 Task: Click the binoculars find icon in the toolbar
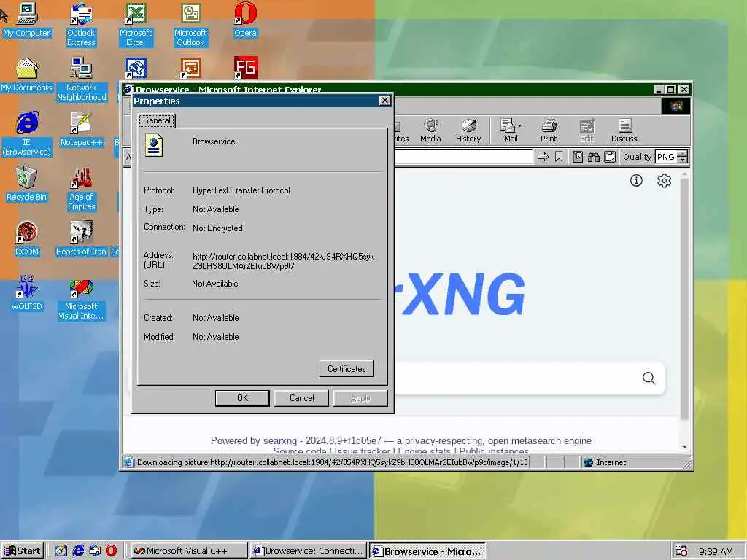coord(594,157)
